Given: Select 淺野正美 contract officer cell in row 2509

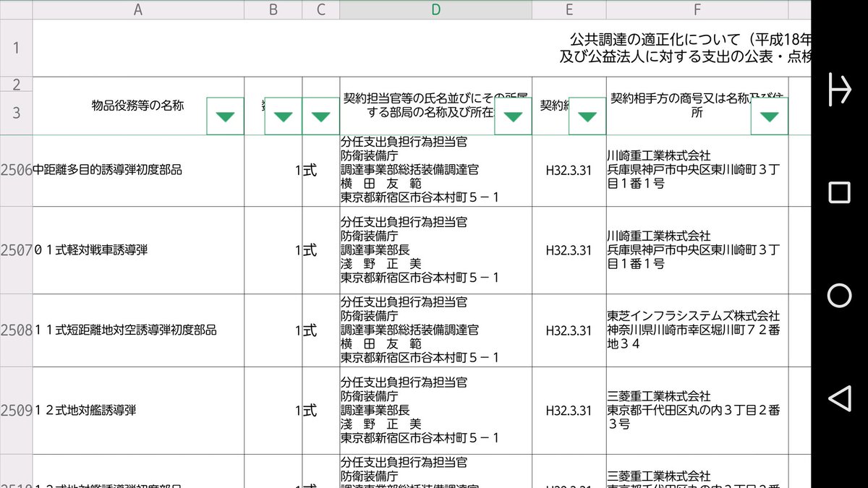Looking at the screenshot, I should (x=436, y=411).
